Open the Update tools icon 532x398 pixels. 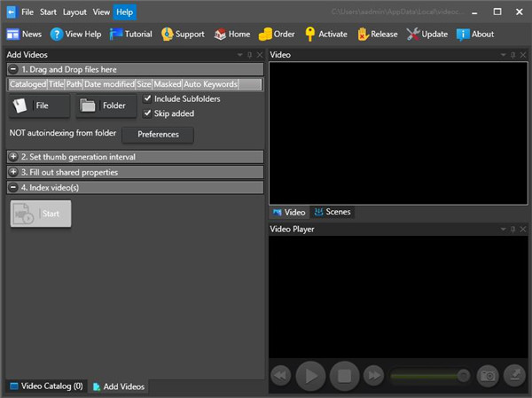[414, 35]
